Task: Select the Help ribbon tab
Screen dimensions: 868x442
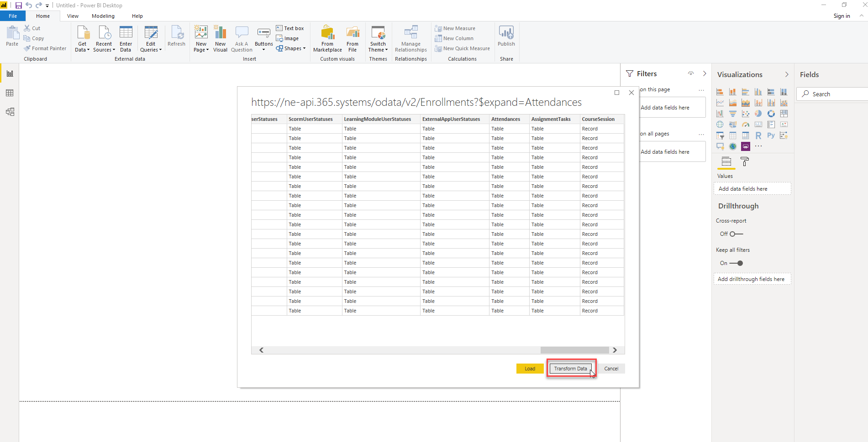Action: click(137, 16)
